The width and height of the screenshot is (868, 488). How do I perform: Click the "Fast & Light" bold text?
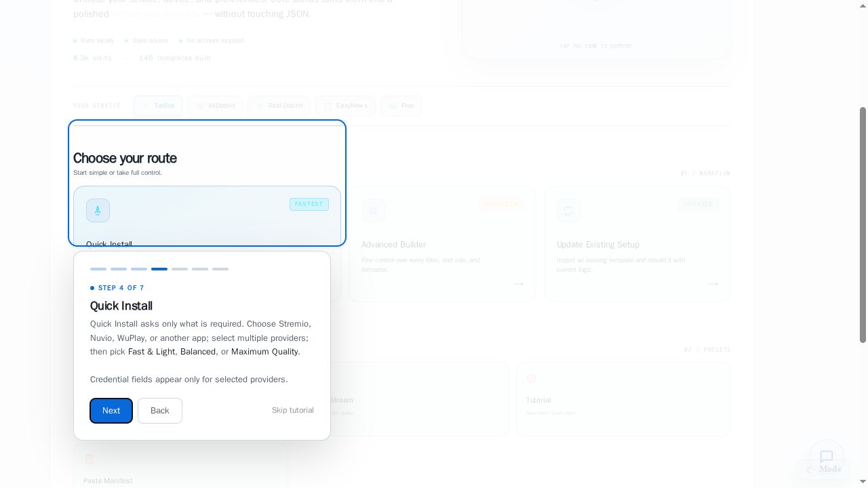(x=152, y=352)
